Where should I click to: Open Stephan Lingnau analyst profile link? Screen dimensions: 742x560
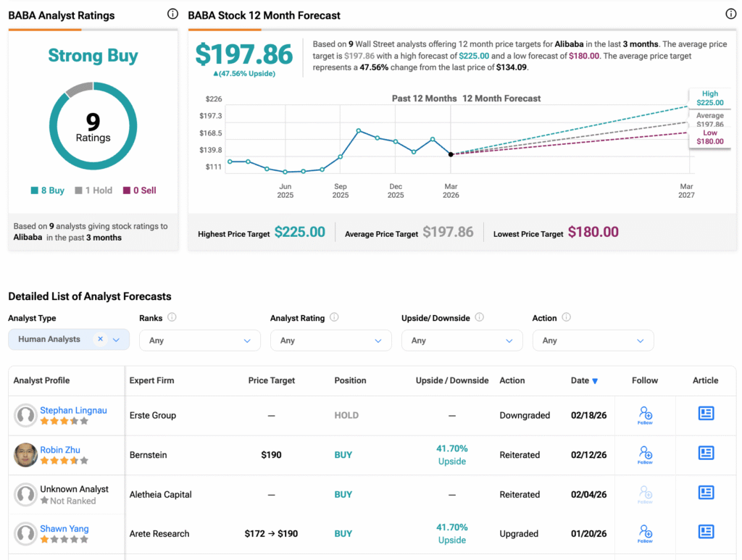(x=73, y=410)
